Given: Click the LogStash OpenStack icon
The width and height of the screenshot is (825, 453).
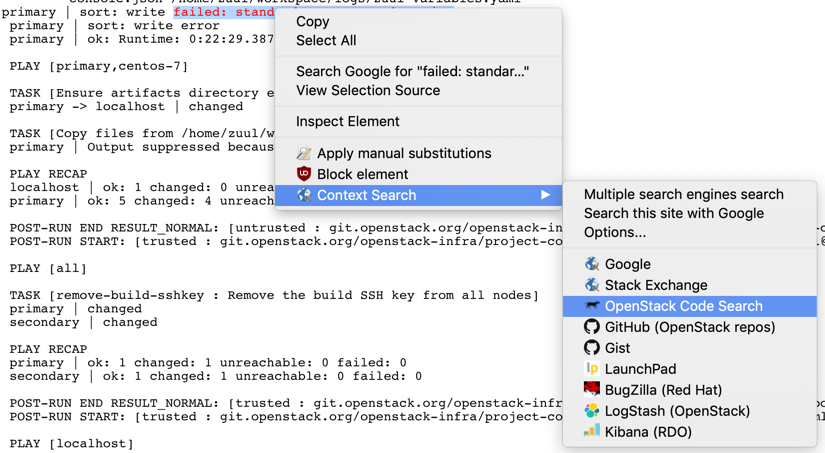Looking at the screenshot, I should 592,411.
